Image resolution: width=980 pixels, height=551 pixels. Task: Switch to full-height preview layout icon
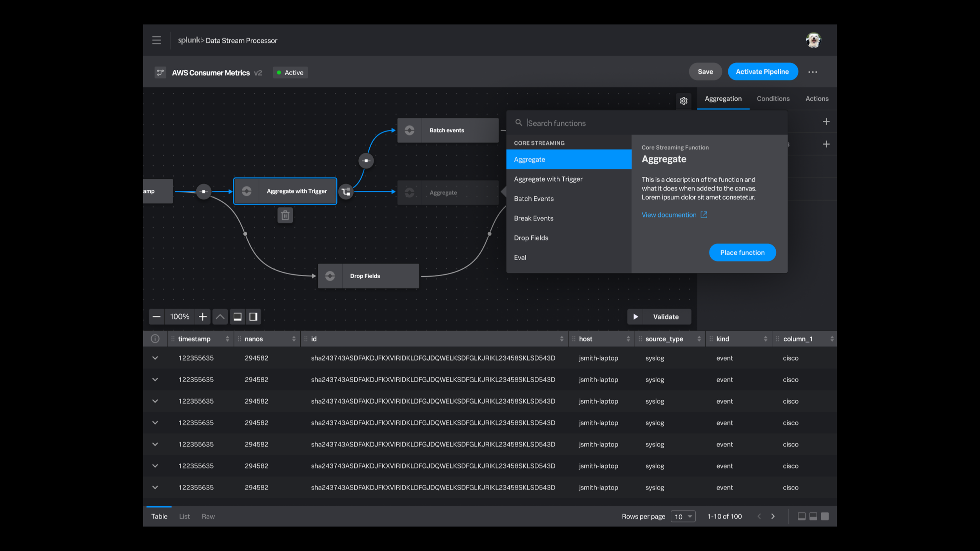click(x=825, y=516)
